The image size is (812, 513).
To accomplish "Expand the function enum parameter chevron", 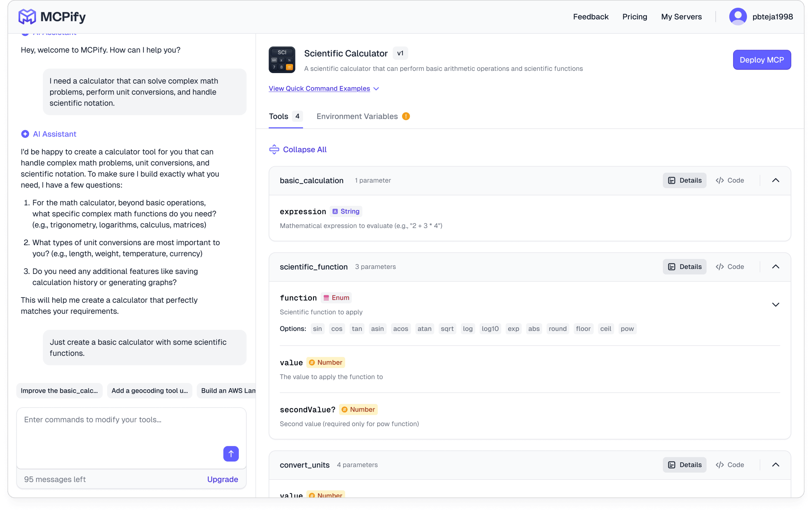I will [x=775, y=305].
